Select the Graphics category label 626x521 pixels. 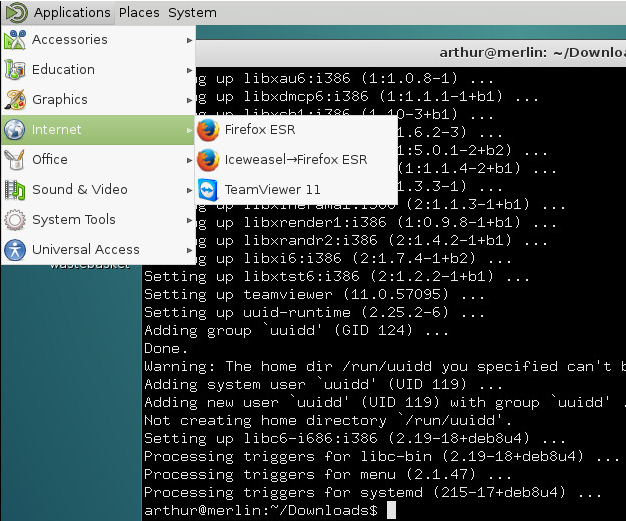(x=60, y=99)
